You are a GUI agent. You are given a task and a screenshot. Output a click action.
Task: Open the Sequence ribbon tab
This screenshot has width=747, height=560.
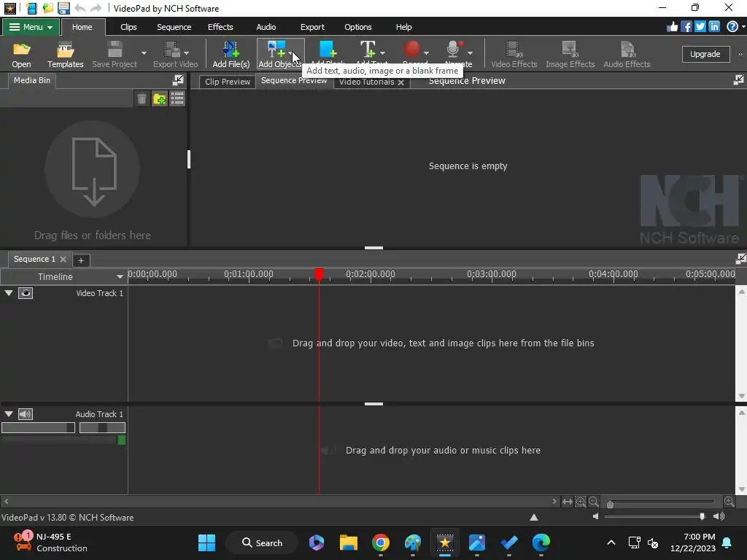click(174, 27)
